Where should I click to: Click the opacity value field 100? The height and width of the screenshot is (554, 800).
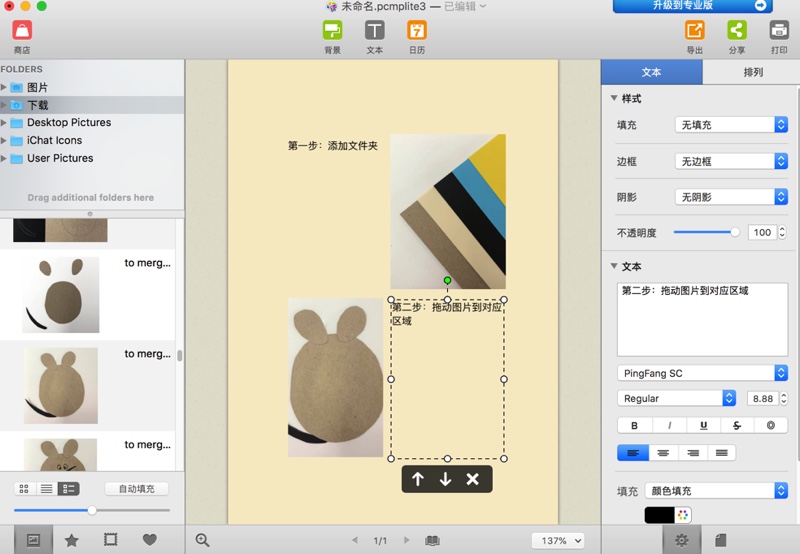pyautogui.click(x=762, y=233)
